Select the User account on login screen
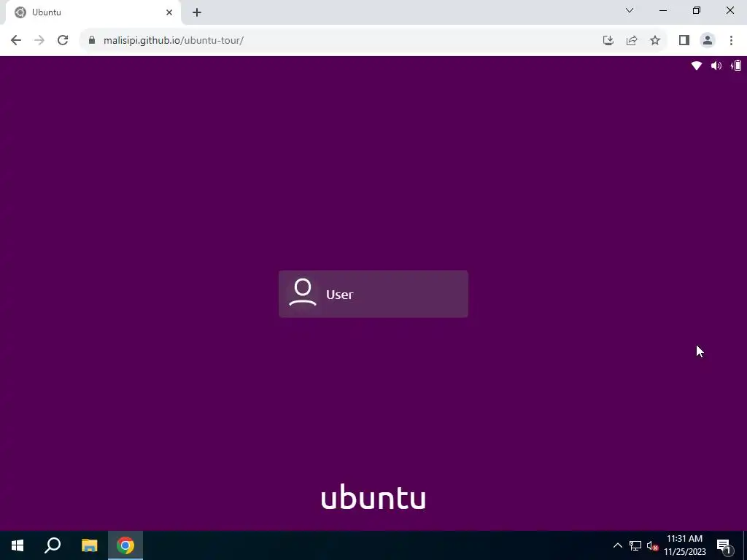This screenshot has width=747, height=560. [373, 294]
